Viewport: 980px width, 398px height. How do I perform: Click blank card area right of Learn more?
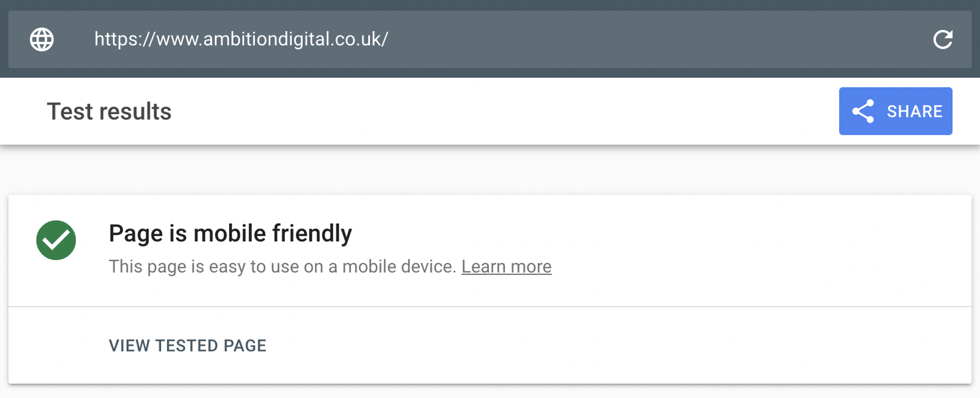click(x=759, y=266)
